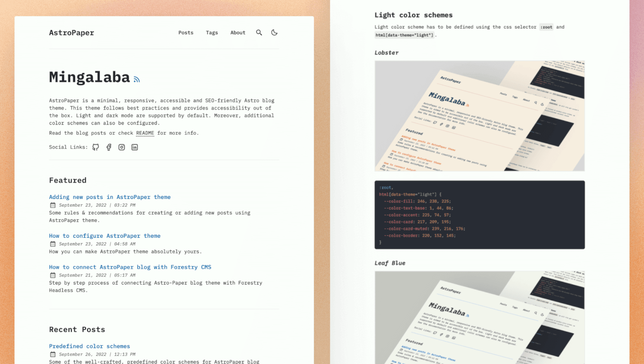This screenshot has height=364, width=644.
Task: Open 'Predefined color schemes' recent post
Action: tap(90, 346)
